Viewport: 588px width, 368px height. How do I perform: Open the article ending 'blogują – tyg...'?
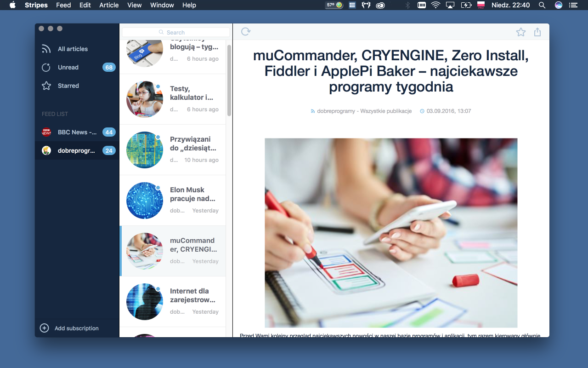click(x=173, y=57)
